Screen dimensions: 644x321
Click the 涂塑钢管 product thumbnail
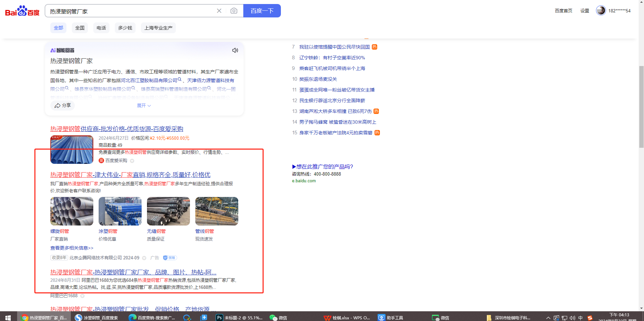120,211
